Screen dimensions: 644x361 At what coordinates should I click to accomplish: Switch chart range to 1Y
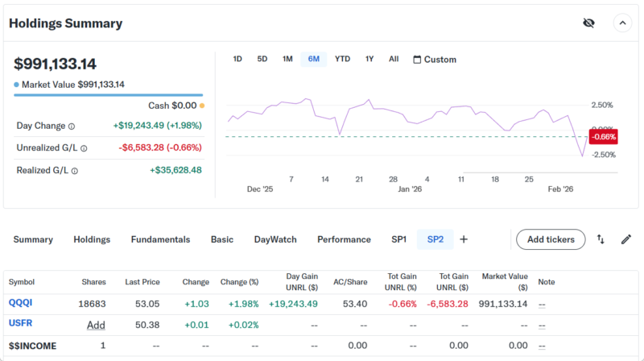(369, 59)
